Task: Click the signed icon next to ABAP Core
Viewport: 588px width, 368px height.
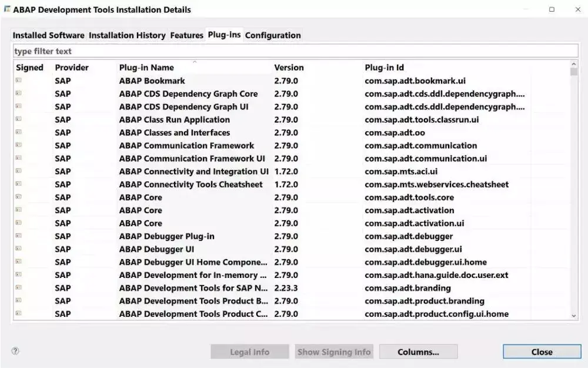Action: (19, 197)
